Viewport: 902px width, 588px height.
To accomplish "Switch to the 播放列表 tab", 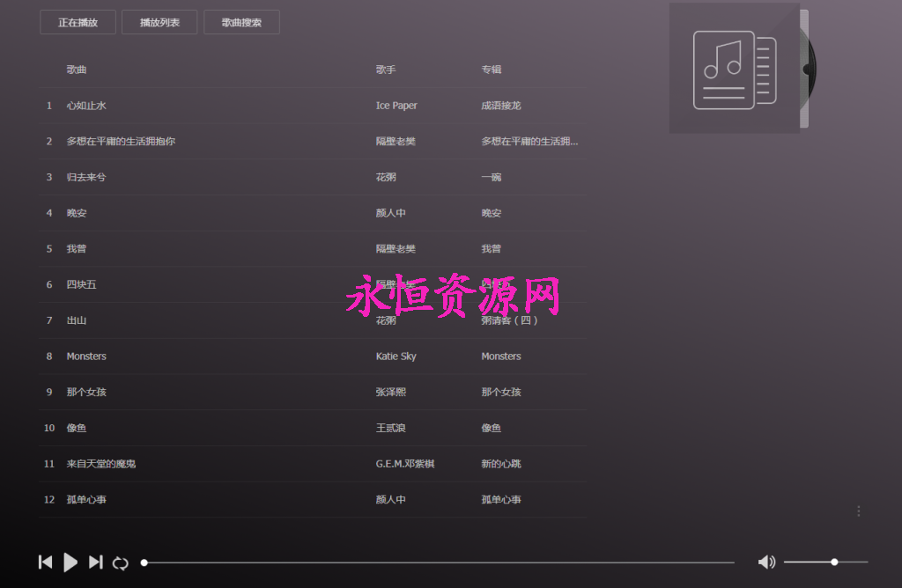I will [x=159, y=22].
